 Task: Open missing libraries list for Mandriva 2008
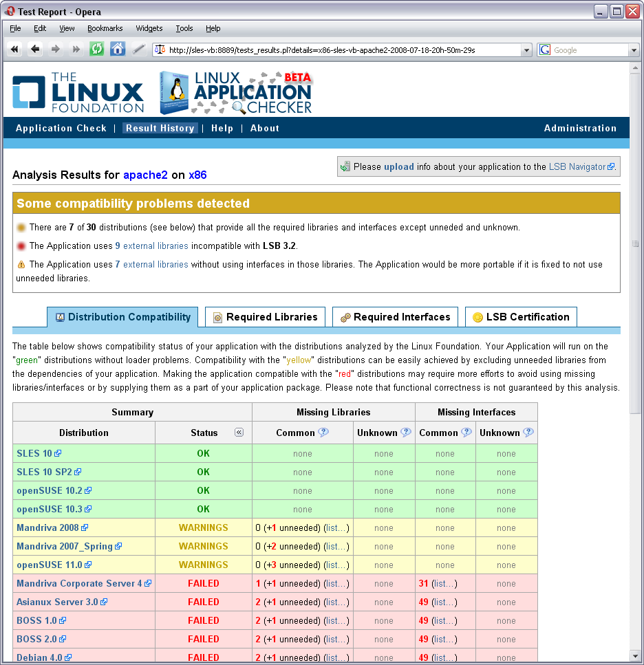(x=336, y=527)
